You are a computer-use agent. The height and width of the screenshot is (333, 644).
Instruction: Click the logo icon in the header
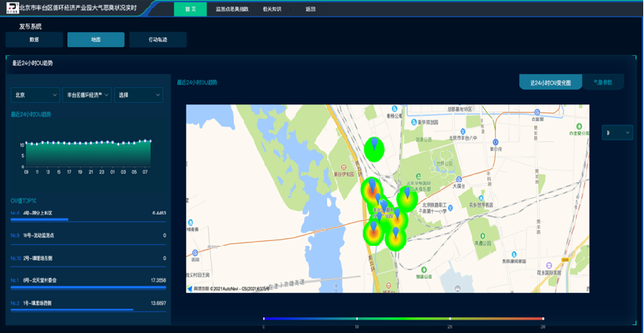(12, 9)
